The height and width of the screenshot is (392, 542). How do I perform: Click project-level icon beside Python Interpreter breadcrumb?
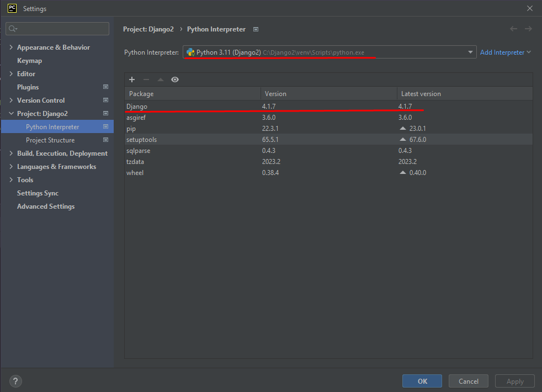[x=256, y=29]
